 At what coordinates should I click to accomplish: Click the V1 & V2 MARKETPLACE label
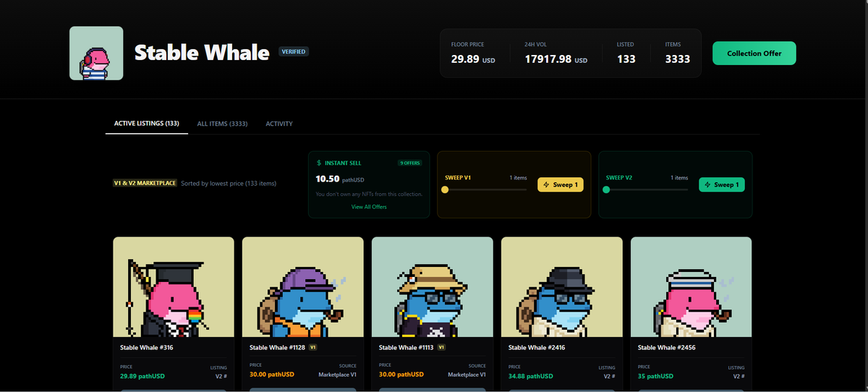click(x=145, y=183)
